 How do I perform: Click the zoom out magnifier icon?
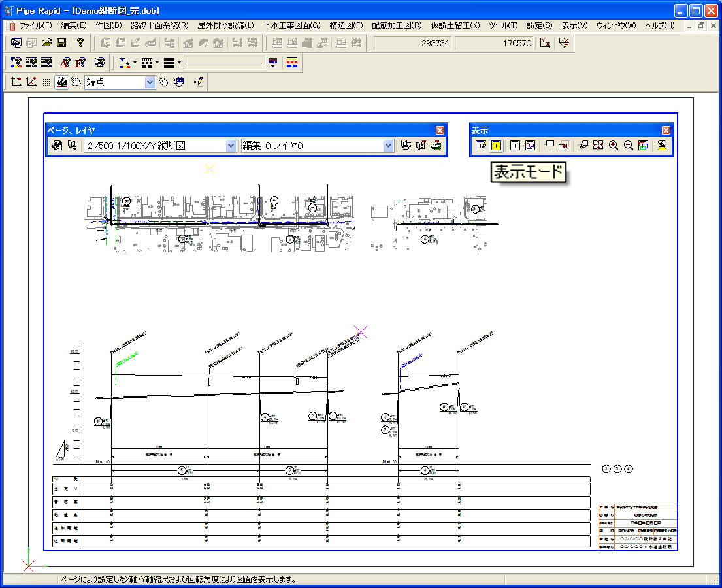pyautogui.click(x=629, y=146)
